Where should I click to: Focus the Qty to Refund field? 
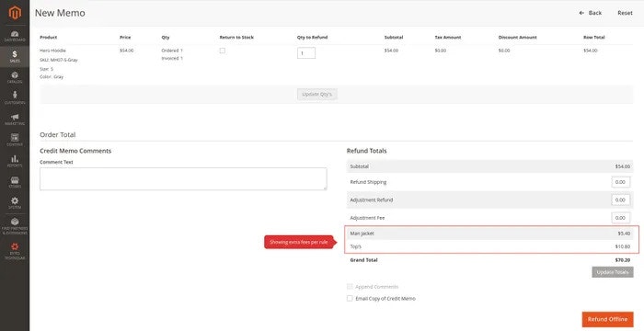(306, 53)
